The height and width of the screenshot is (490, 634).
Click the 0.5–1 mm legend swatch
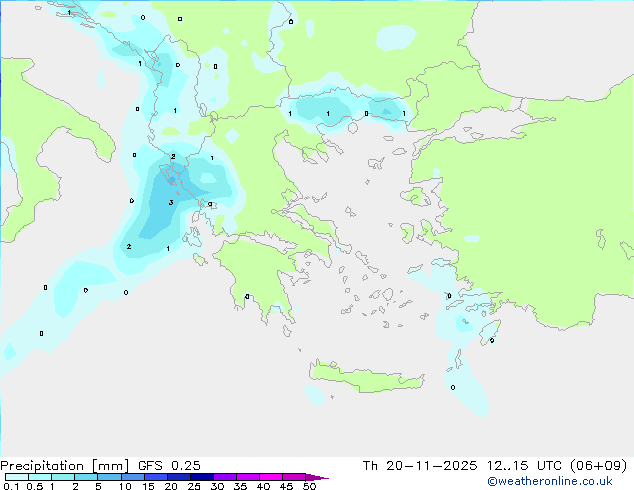[40, 477]
